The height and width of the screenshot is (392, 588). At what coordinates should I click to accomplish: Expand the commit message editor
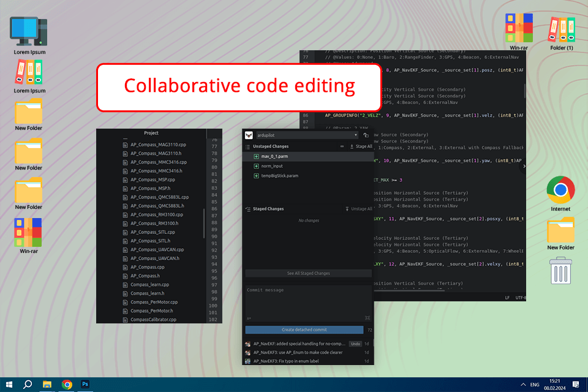367,318
